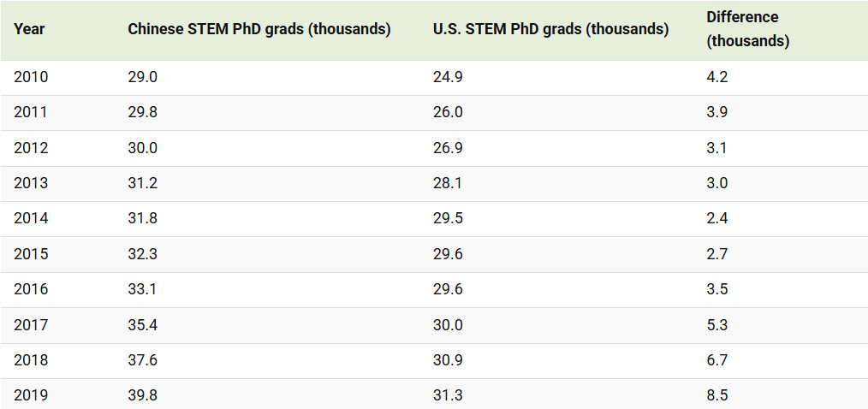Click the Year column header

tap(29, 29)
